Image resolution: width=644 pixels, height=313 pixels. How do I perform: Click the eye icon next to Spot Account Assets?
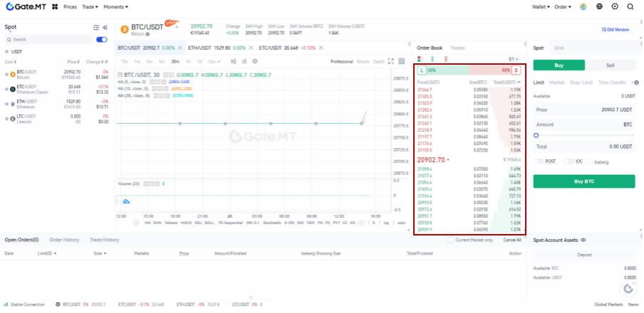coord(583,240)
